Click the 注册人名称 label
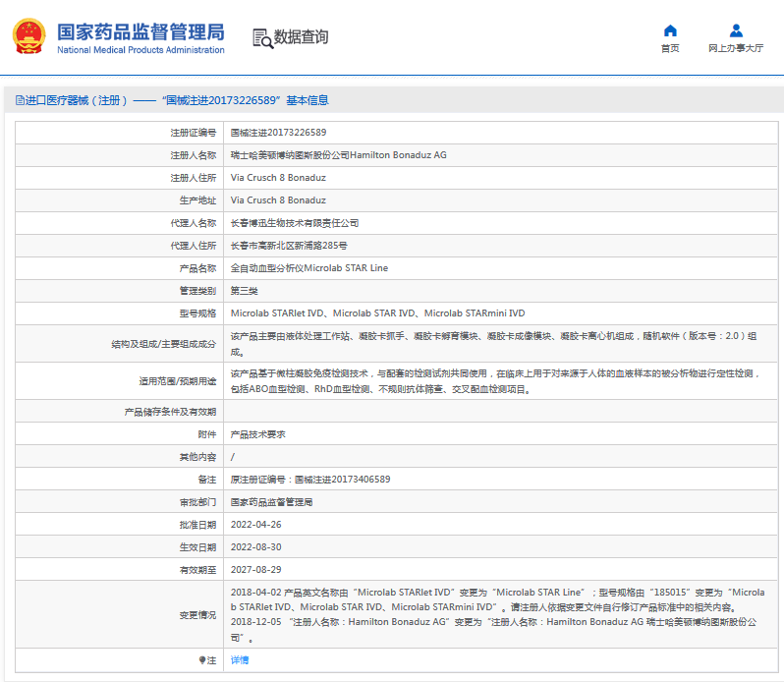Screen dimensions: 784x682 click(x=193, y=155)
